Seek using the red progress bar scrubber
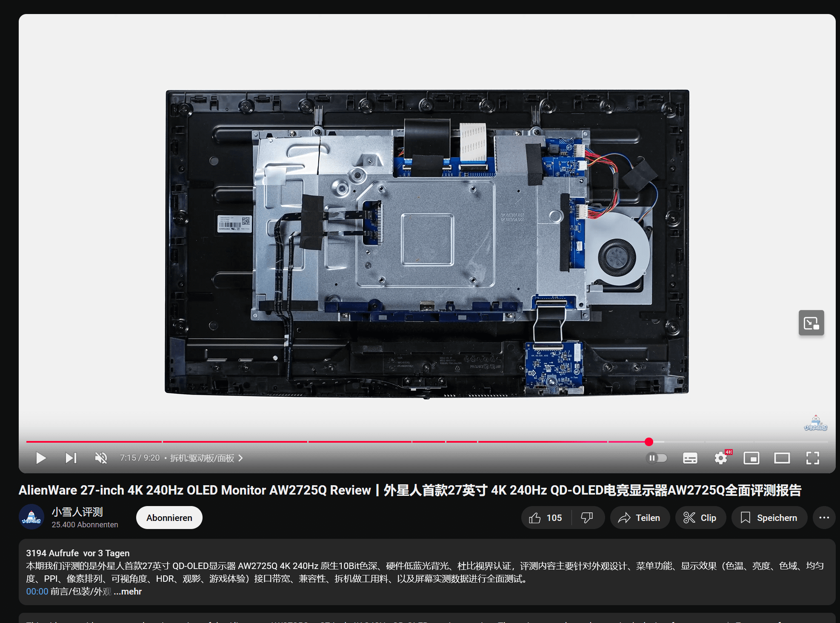Viewport: 840px width, 623px height. [x=649, y=442]
